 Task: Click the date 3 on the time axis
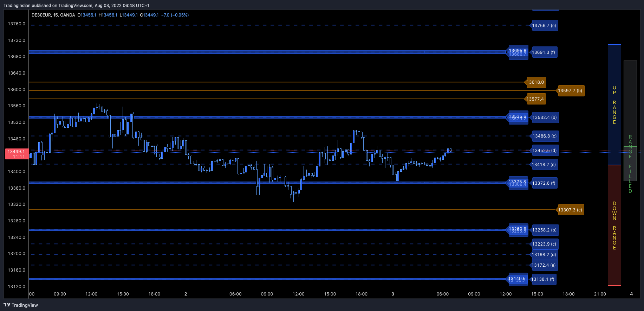(393, 294)
